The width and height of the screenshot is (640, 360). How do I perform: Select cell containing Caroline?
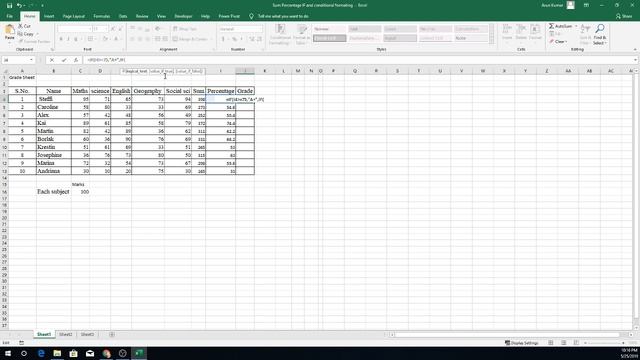(x=54, y=107)
